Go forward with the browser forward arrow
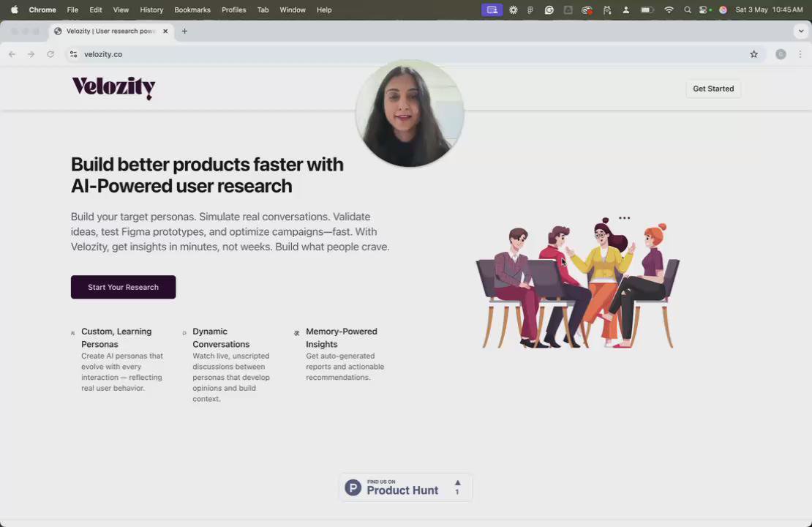 [31, 54]
